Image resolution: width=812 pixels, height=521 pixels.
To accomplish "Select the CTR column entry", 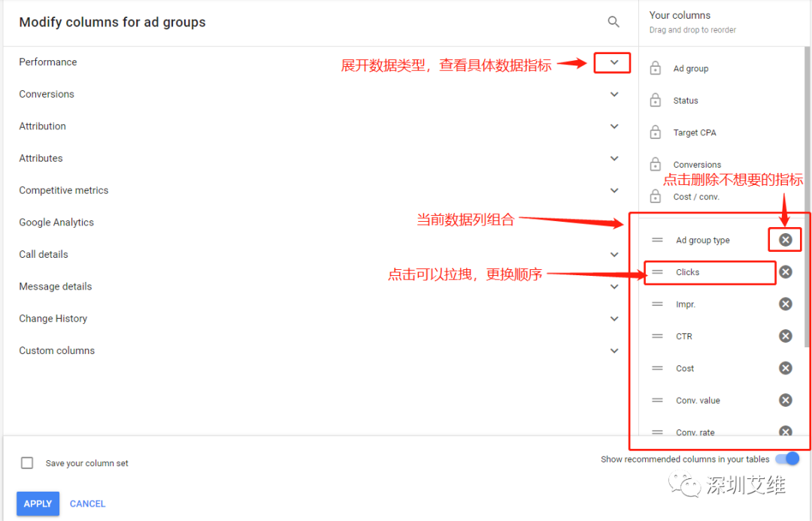I will [x=683, y=336].
